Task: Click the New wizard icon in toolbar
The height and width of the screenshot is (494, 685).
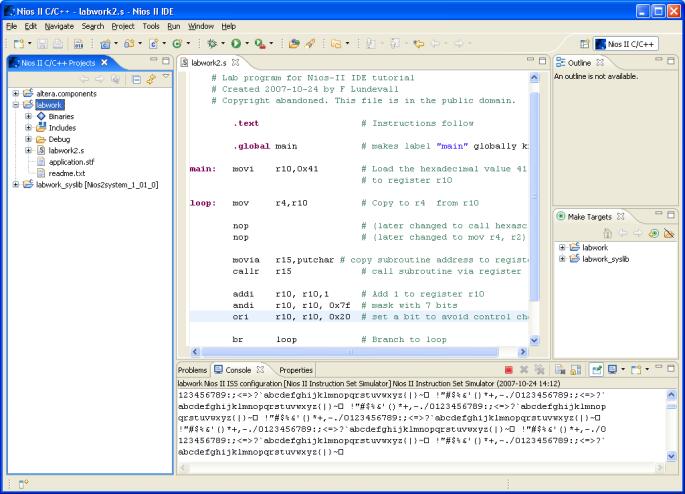Action: pos(18,44)
